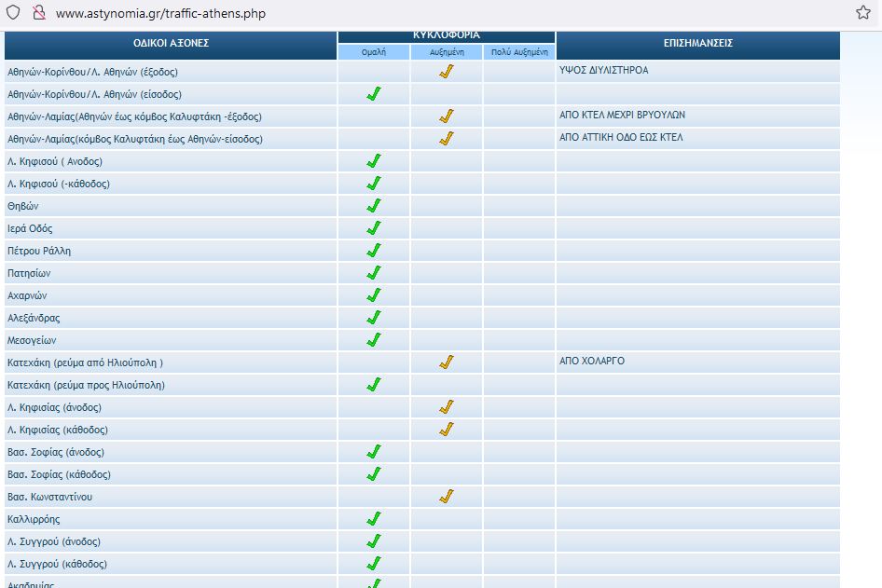Click green checkmark for Αθηνών-Κορίνθου (είσοδος) row
Viewport: 882px width, 588px height.
374,94
